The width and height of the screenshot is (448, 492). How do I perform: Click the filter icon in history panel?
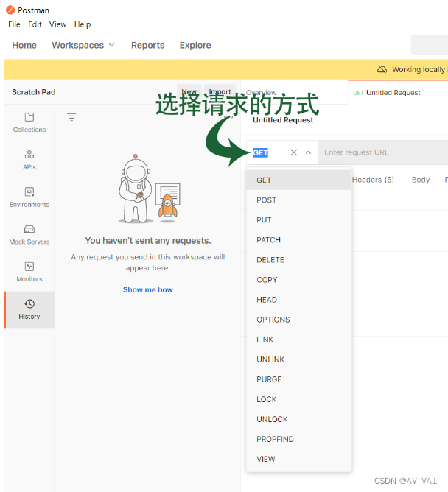tap(71, 117)
